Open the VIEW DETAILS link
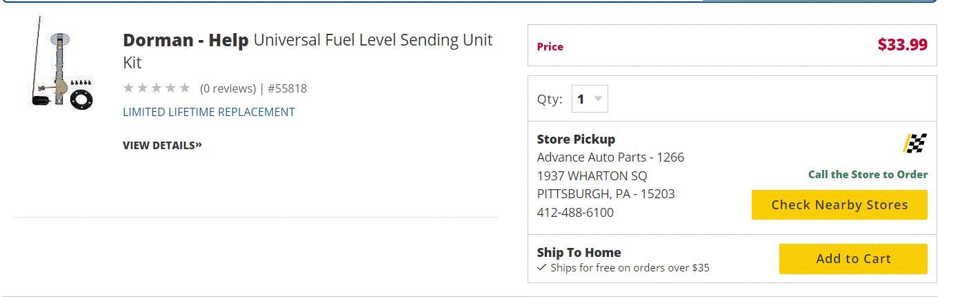 162,145
